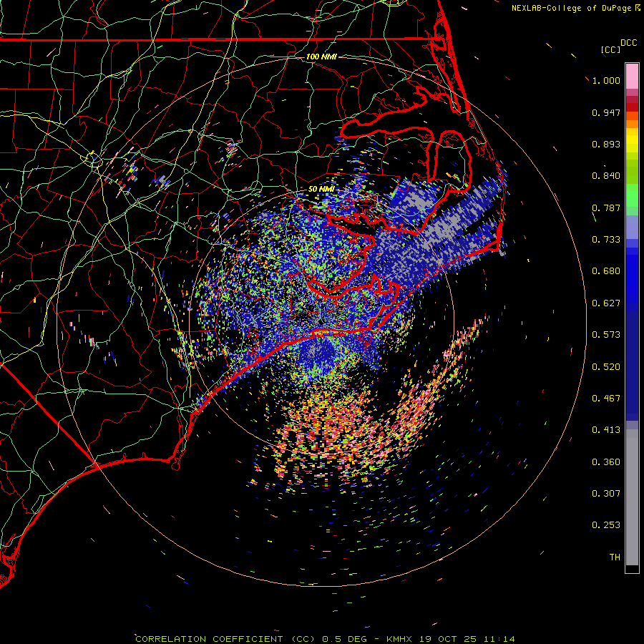This screenshot has height=644, width=644.
Task: Click the 0.947 scale value
Action: point(606,112)
